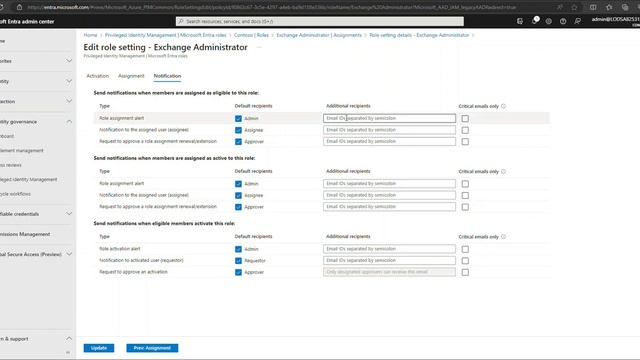Expand the Favorites section in the sidebar
The height and width of the screenshot is (360, 640).
point(69,61)
